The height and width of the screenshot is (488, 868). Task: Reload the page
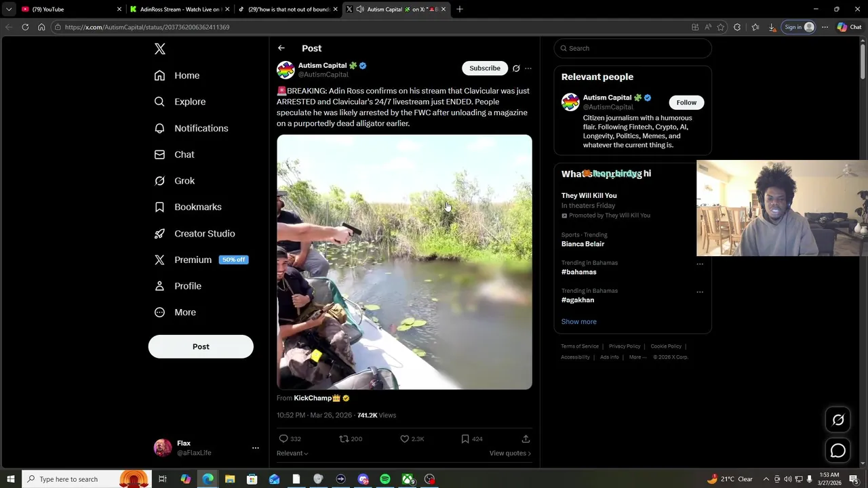coord(25,27)
